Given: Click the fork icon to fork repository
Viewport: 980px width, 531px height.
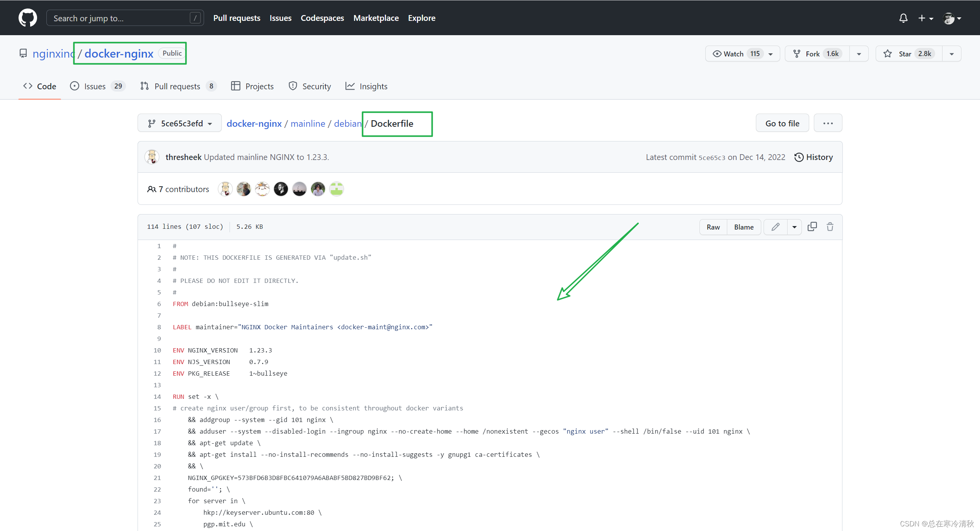Looking at the screenshot, I should [796, 54].
